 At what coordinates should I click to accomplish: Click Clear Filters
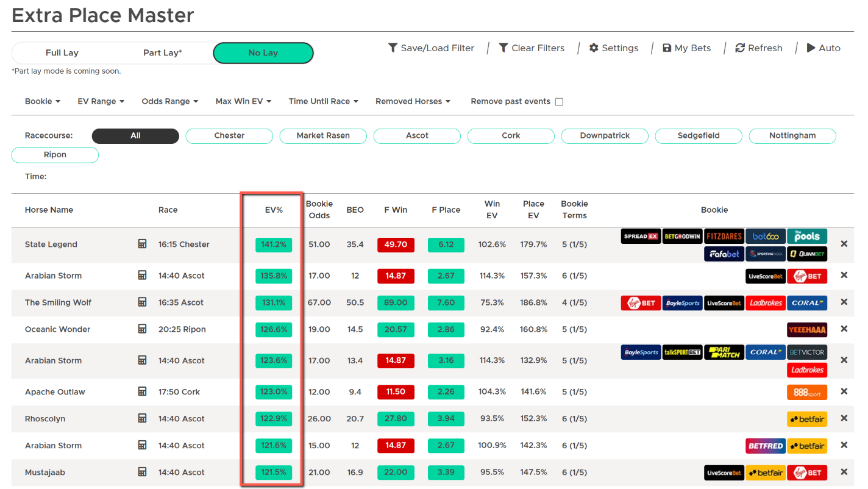[532, 48]
